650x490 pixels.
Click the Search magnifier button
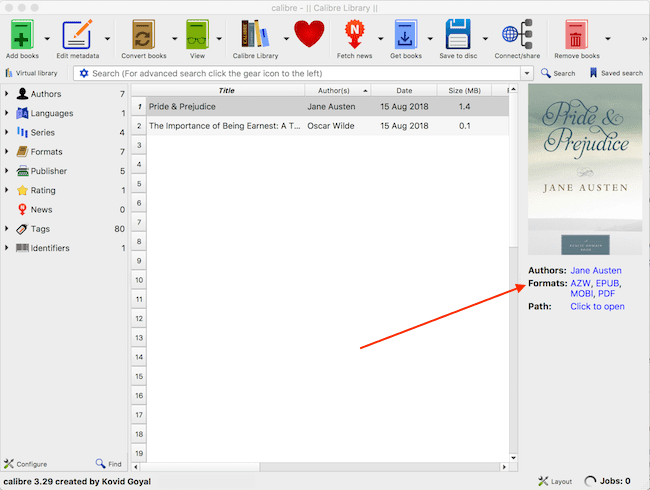pos(558,73)
